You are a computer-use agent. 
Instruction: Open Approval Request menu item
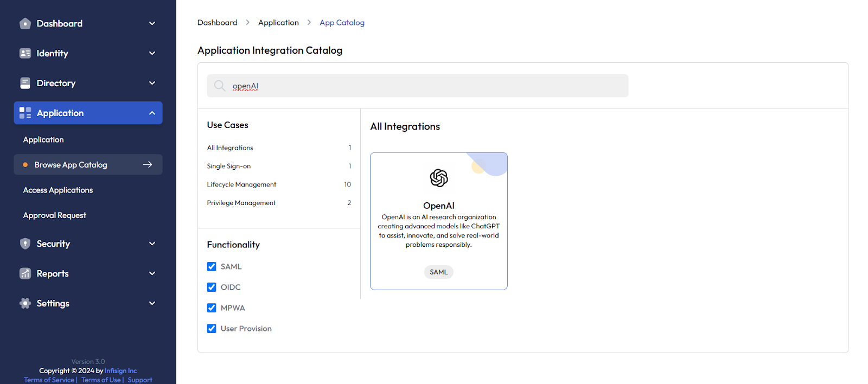point(54,215)
